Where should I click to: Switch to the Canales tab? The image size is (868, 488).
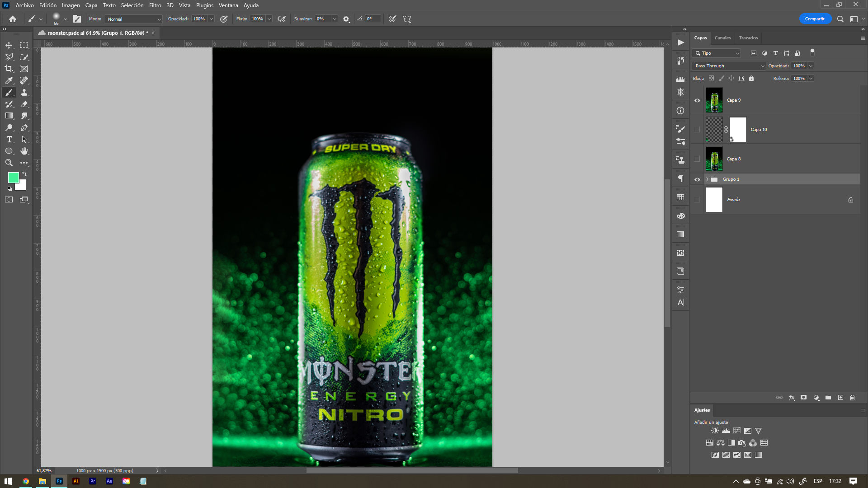(722, 38)
